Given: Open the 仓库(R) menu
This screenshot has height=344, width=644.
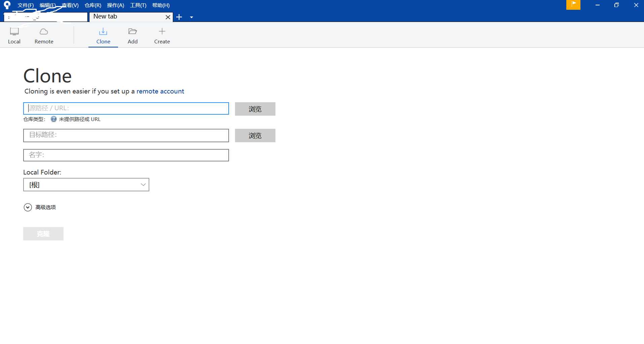Looking at the screenshot, I should pos(93,5).
